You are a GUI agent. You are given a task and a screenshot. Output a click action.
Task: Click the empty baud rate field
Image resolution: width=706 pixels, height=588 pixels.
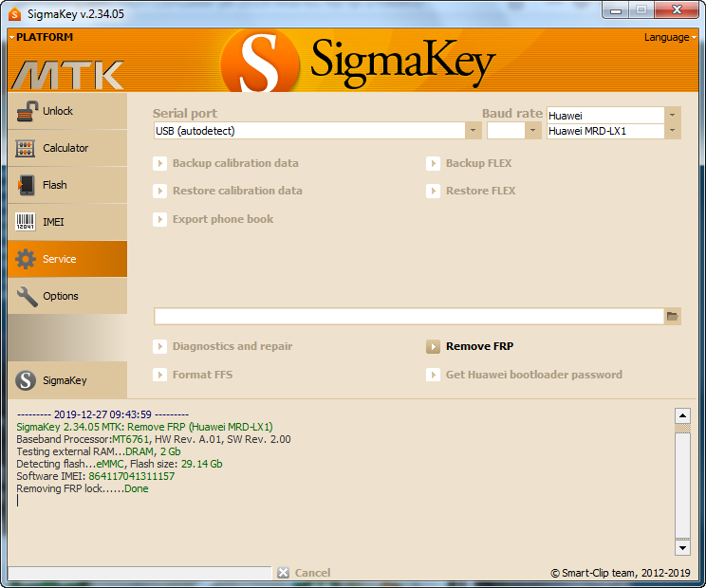(x=506, y=131)
